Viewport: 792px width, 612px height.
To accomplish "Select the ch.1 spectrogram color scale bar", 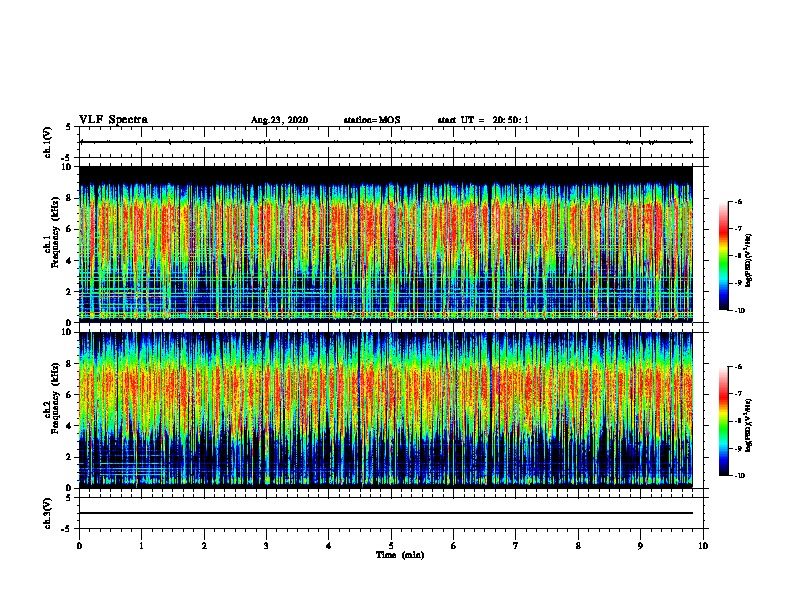I will 724,256.
